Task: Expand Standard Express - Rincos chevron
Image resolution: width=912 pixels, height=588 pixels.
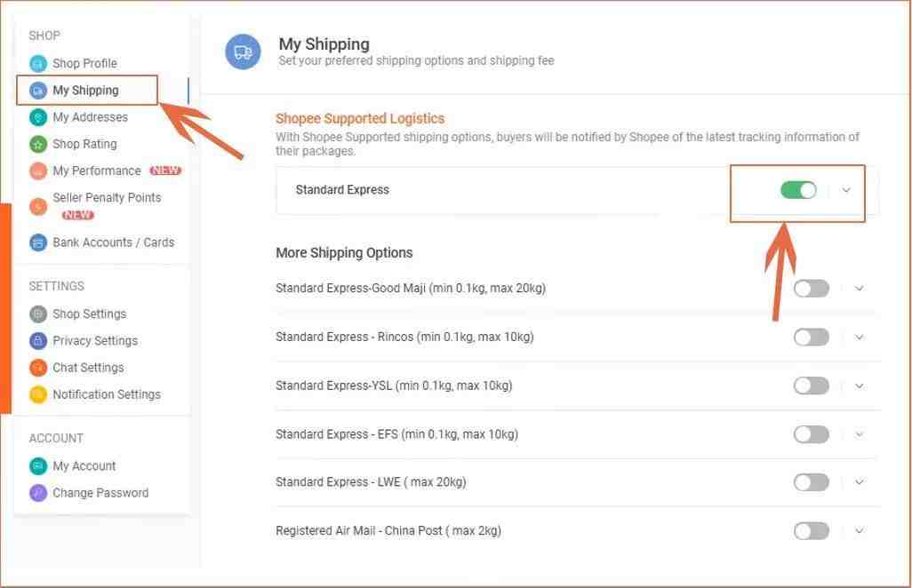Action: coord(859,337)
